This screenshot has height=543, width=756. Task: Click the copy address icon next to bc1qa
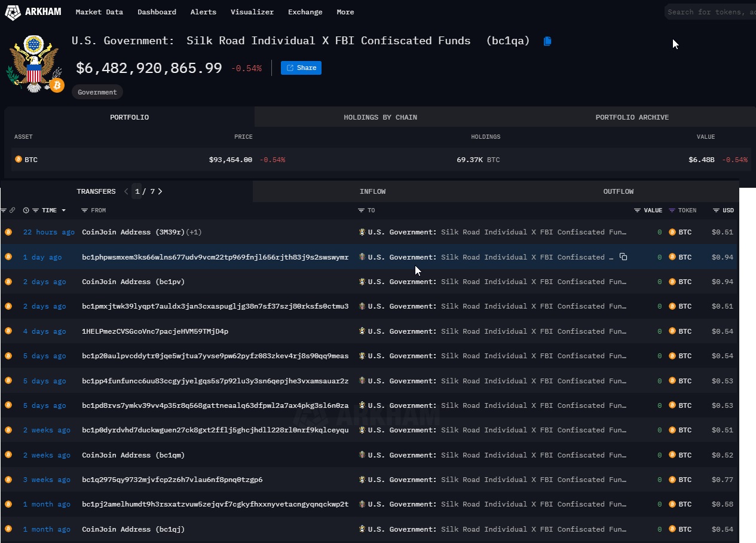tap(546, 41)
